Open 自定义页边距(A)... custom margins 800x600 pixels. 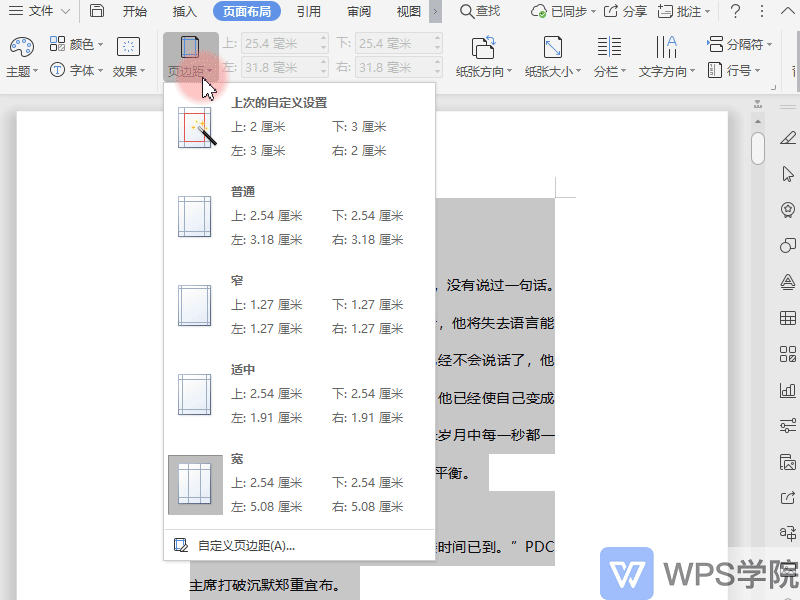[x=299, y=545]
